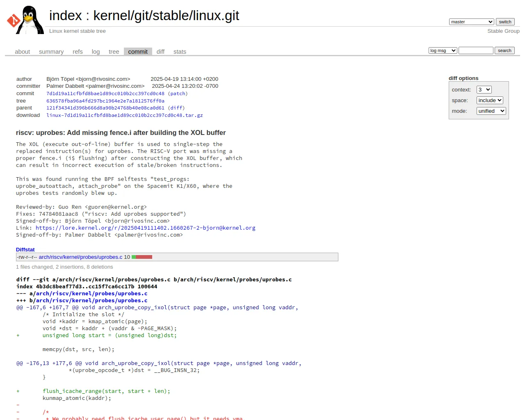
Task: Click the diffstat insertion/deletion bar
Action: [142, 257]
